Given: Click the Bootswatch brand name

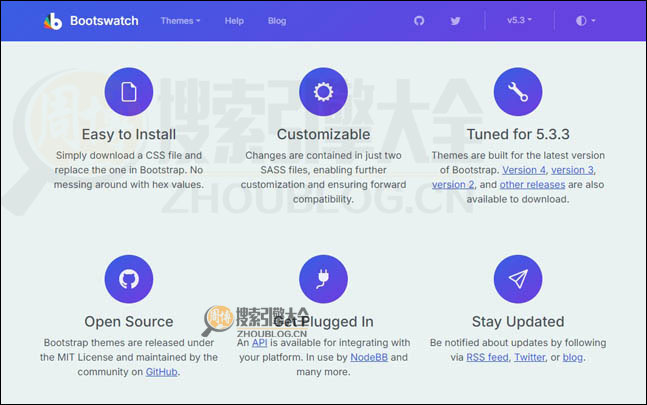Looking at the screenshot, I should coord(104,21).
